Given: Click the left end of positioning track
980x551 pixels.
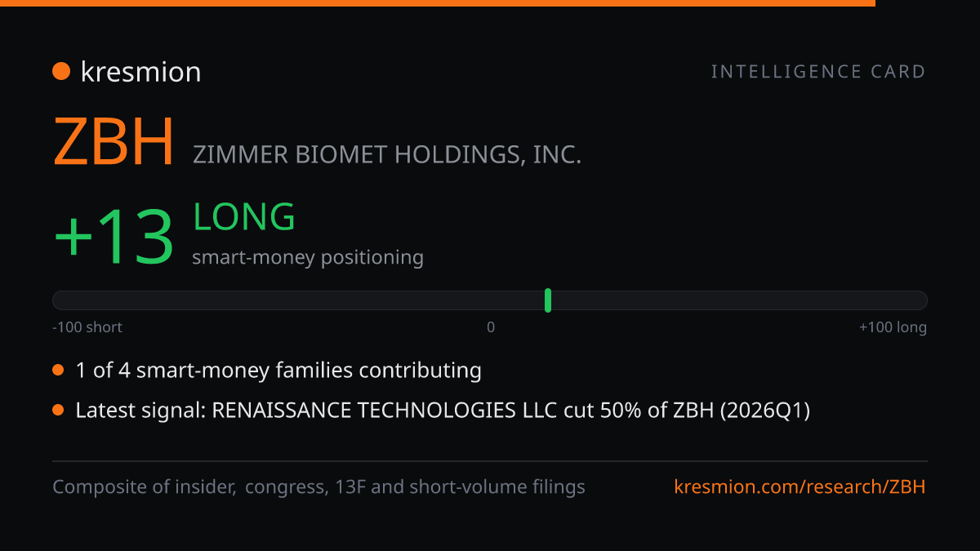Looking at the screenshot, I should point(59,300).
